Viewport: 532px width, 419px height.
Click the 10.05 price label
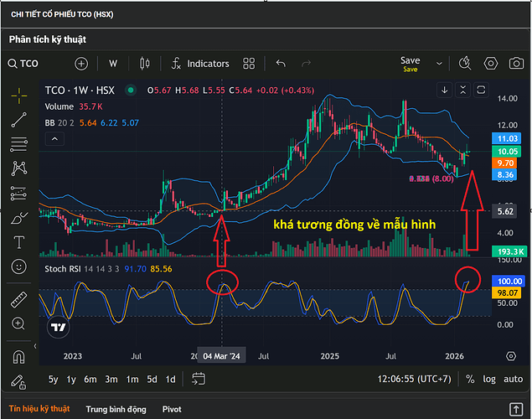(507, 152)
